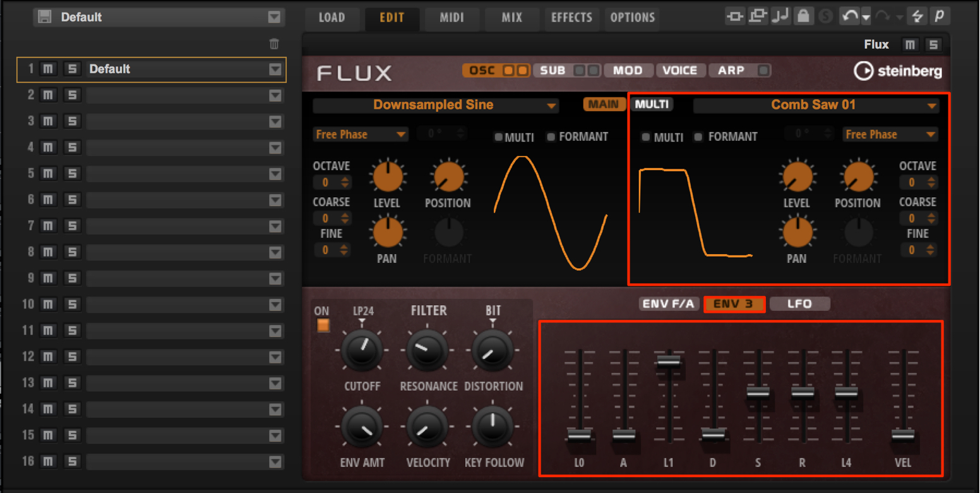This screenshot has width=980, height=493.
Task: Mute slot 5
Action: pyautogui.click(x=49, y=174)
